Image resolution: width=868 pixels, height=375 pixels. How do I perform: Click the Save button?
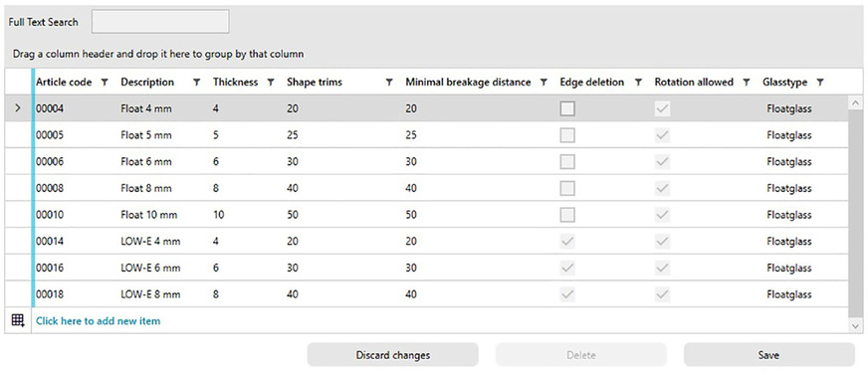tap(768, 355)
